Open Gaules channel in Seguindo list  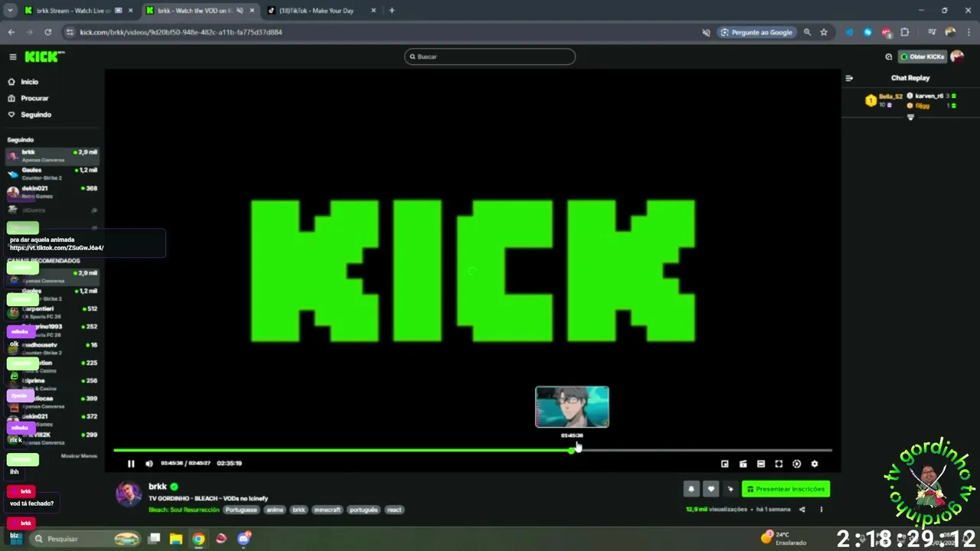point(52,174)
